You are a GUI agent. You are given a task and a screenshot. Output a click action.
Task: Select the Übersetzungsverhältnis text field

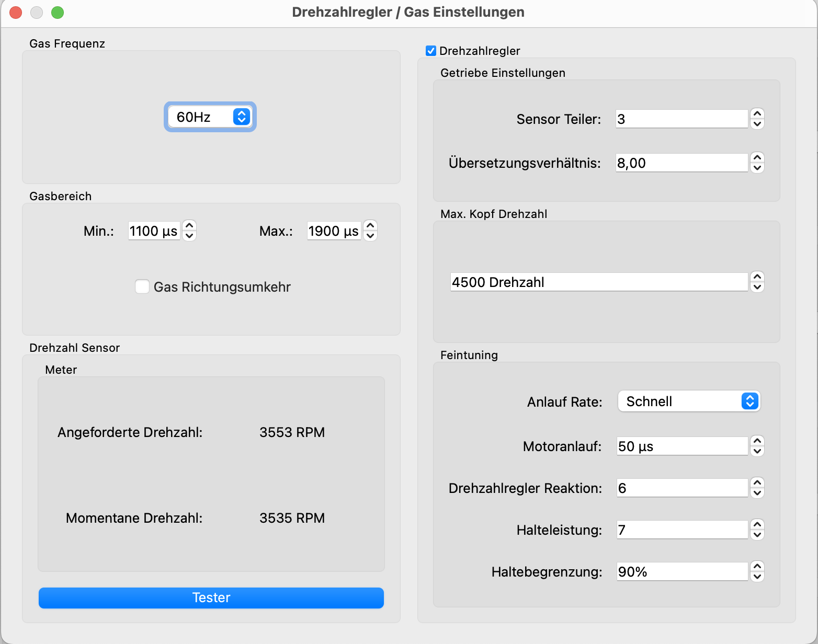click(x=681, y=163)
